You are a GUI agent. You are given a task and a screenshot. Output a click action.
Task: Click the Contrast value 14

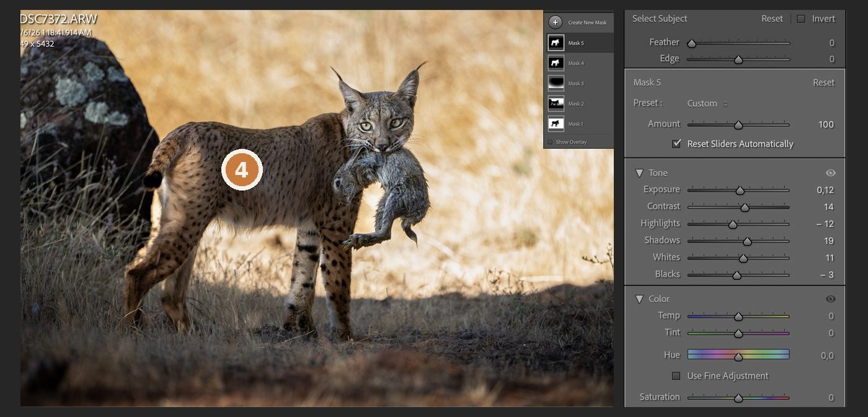(x=829, y=207)
